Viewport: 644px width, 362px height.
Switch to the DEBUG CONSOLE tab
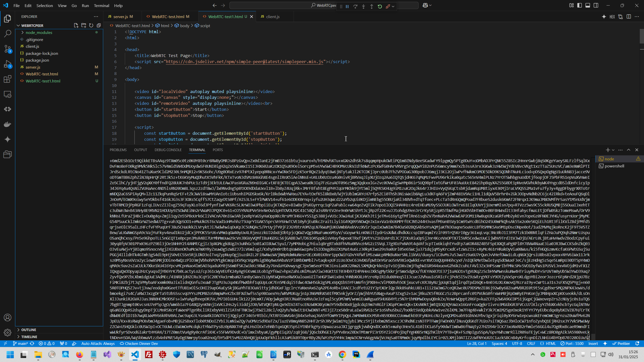168,150
